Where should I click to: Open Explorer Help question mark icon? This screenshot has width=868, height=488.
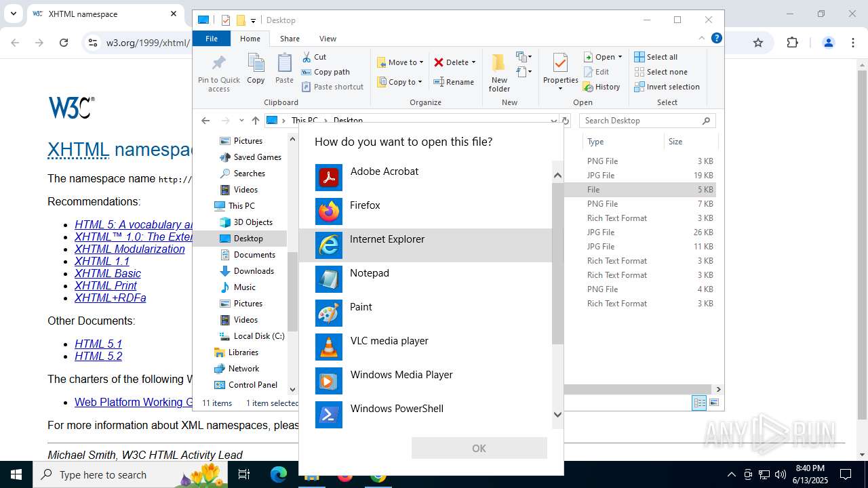(x=716, y=38)
